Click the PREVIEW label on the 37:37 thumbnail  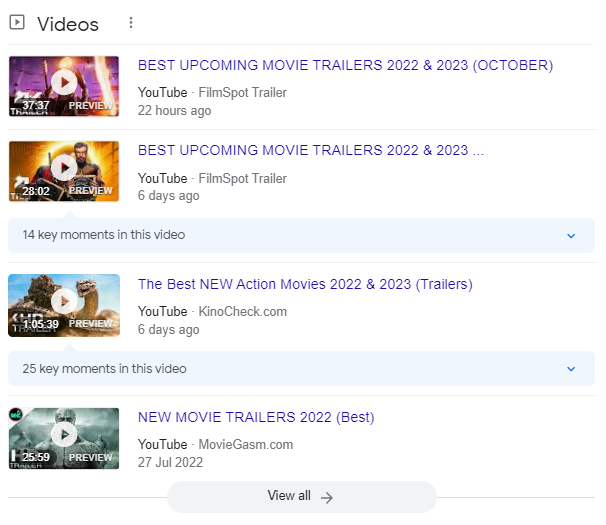91,106
